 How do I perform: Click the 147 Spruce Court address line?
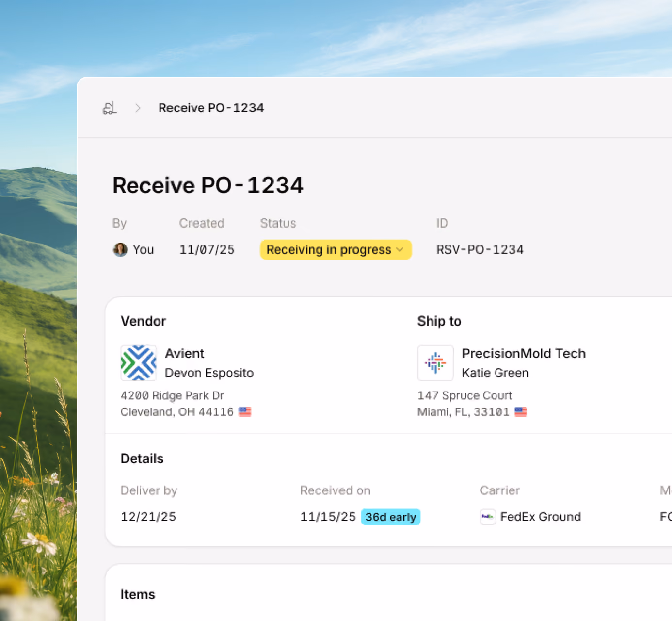pyautogui.click(x=465, y=395)
